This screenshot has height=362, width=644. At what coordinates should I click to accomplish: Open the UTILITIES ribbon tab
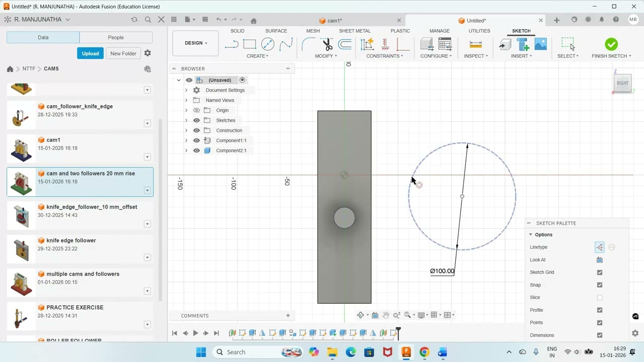479,31
